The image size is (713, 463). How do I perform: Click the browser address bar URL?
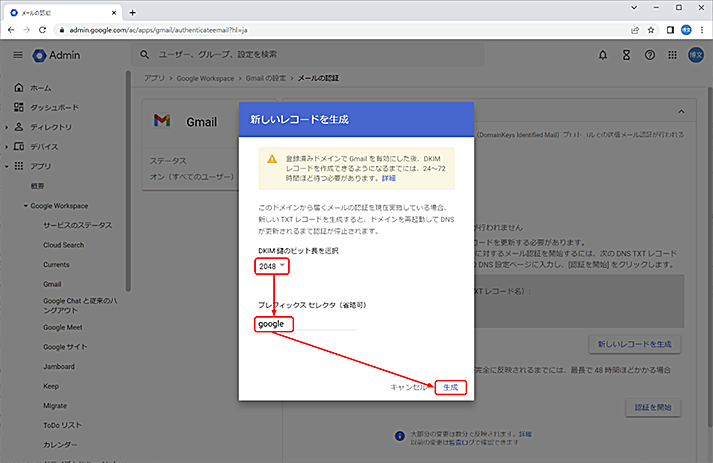(x=158, y=30)
